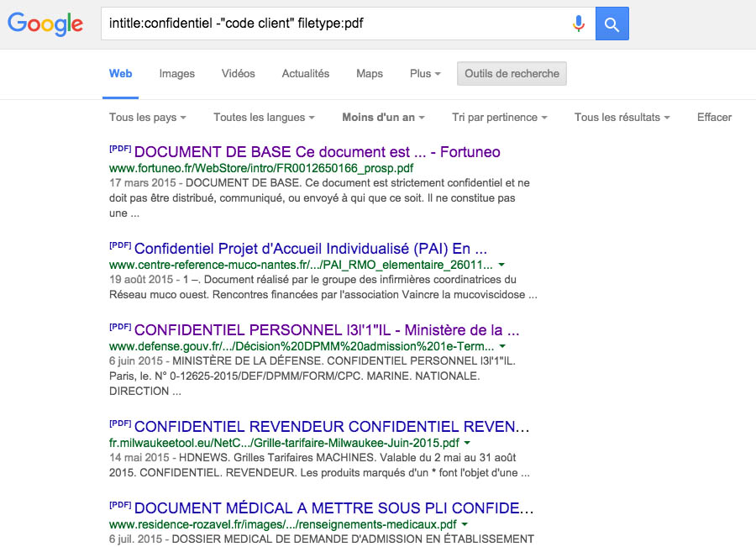The height and width of the screenshot is (547, 756).
Task: Open the Tri par pertinence dropdown
Action: pos(500,118)
